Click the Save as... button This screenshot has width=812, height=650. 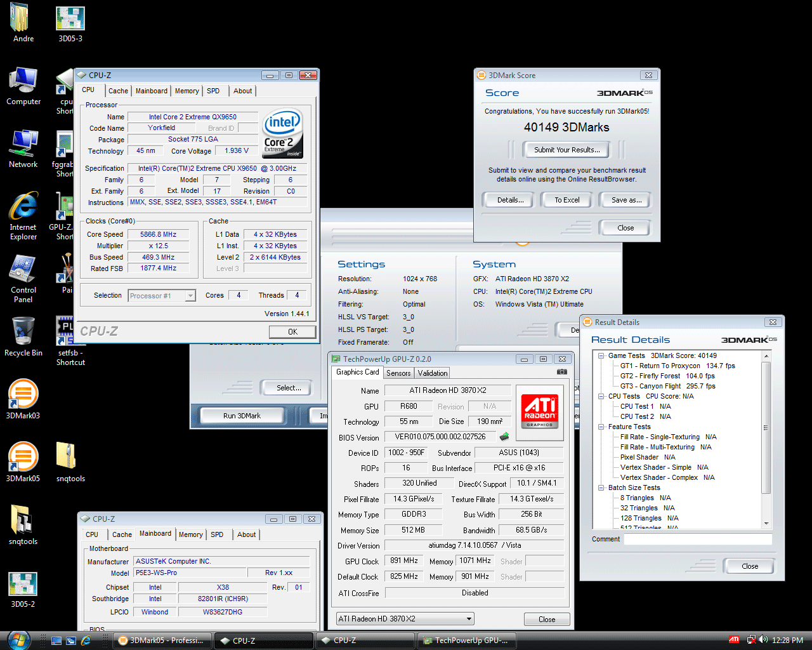[x=626, y=200]
